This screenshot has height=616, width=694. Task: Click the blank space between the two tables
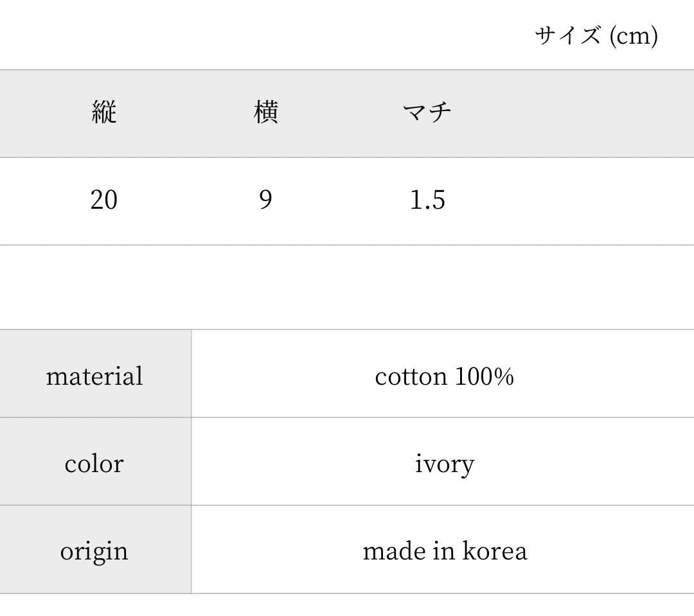point(347,287)
